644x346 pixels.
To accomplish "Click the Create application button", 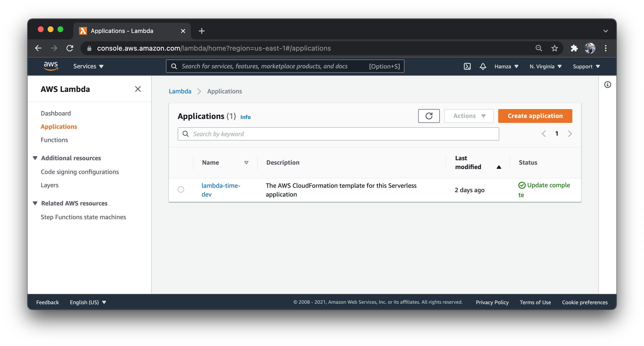I will coord(535,116).
